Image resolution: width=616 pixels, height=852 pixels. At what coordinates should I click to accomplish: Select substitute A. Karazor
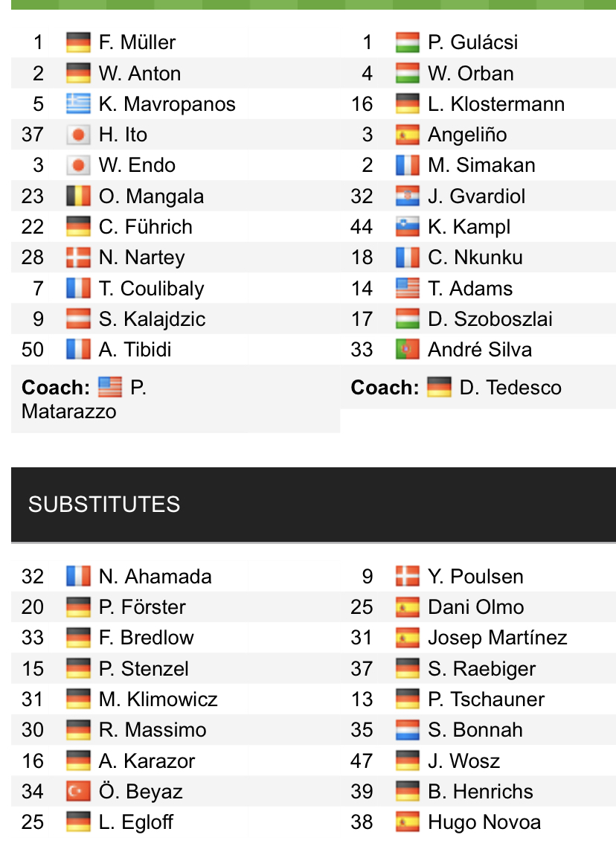click(147, 760)
